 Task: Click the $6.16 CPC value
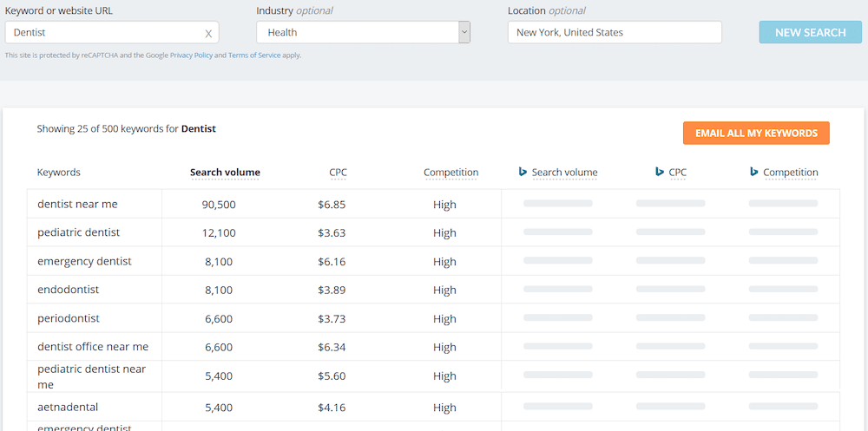(332, 262)
